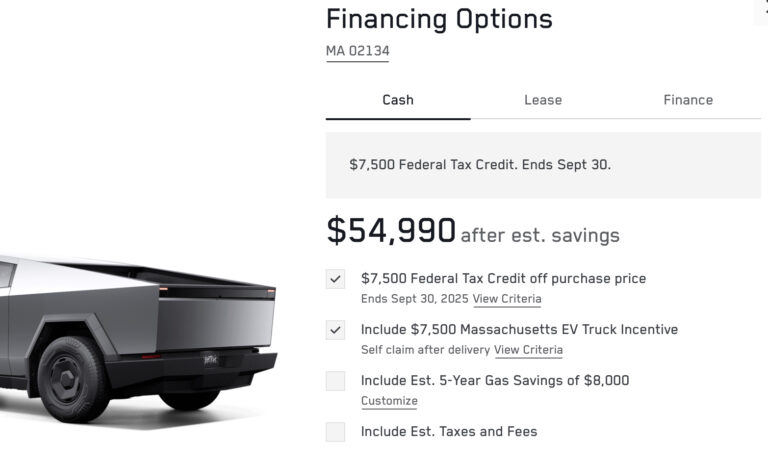This screenshot has height=463, width=768.
Task: Open View Criteria for Massachusetts incentive
Action: tap(528, 350)
